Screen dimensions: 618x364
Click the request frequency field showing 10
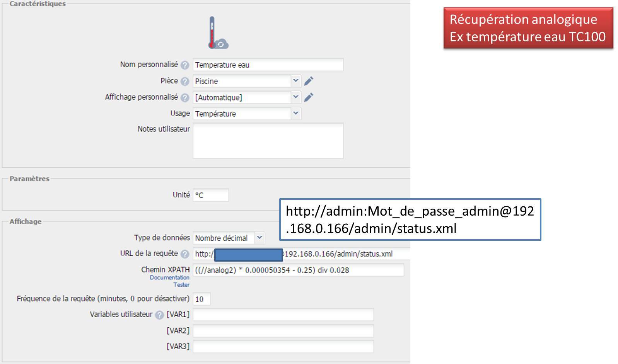point(201,299)
